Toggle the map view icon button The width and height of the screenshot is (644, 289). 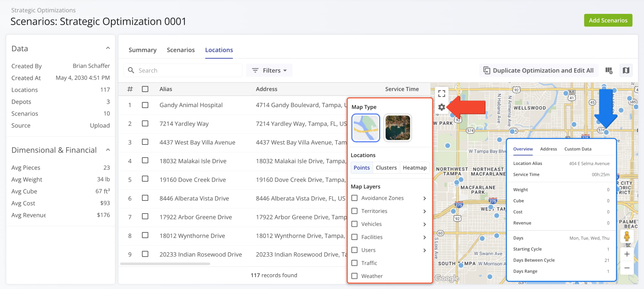626,70
